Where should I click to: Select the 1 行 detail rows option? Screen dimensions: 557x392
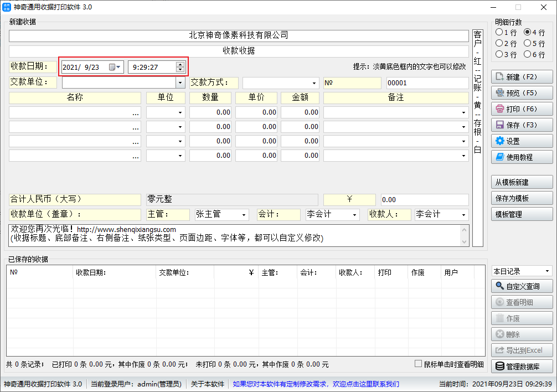pos(506,32)
